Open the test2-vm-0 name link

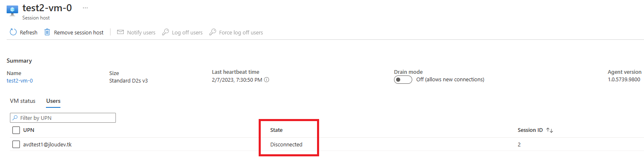tap(19, 80)
